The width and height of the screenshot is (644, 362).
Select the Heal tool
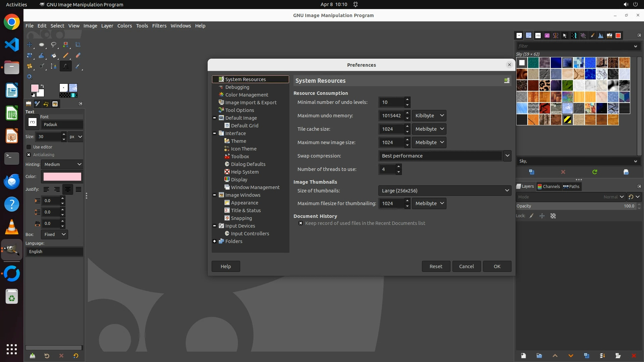point(30,66)
